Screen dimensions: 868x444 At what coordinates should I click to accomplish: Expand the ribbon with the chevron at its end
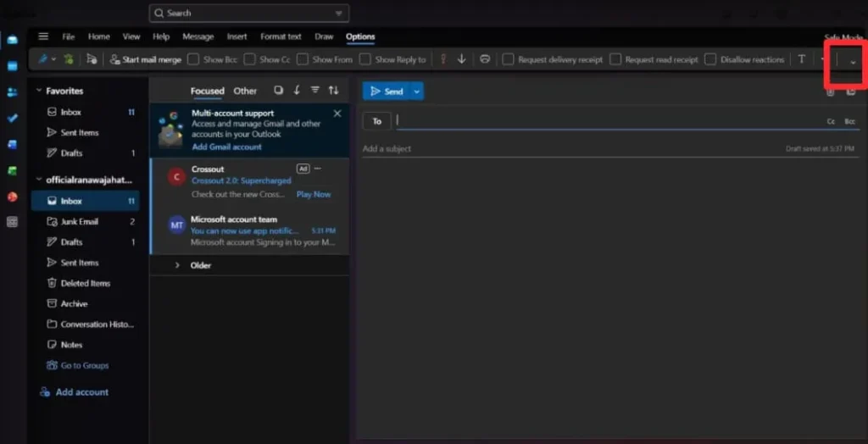(853, 62)
